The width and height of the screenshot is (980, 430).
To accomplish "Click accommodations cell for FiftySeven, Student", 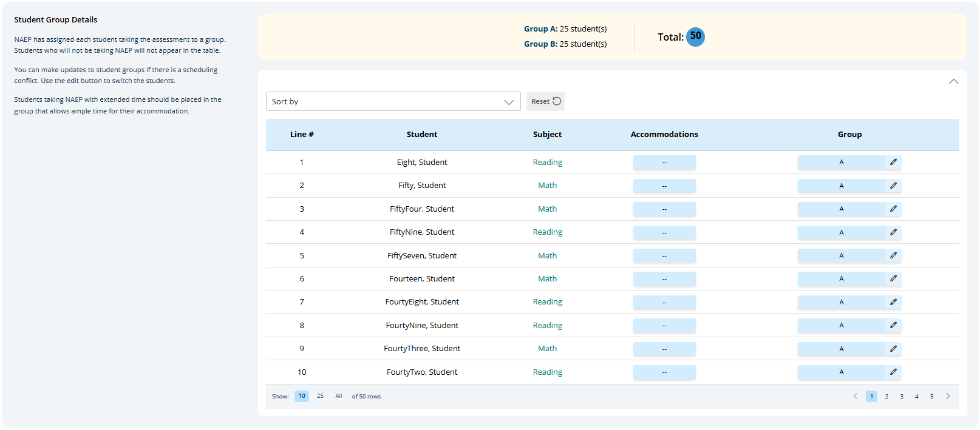I will (x=664, y=256).
